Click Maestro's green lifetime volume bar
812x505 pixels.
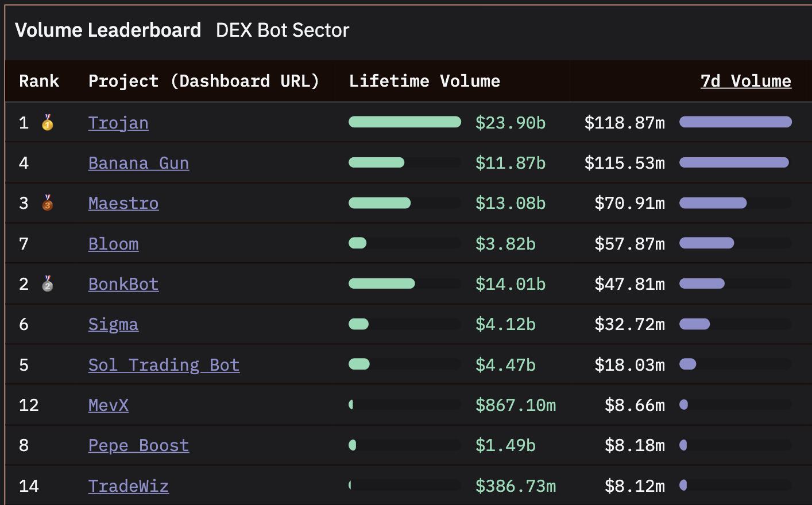[x=380, y=203]
